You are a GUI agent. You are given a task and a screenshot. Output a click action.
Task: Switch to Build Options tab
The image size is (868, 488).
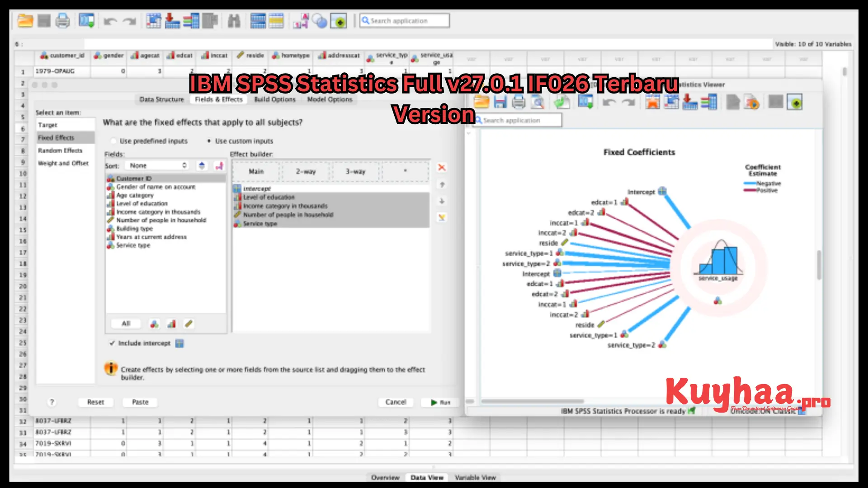click(x=275, y=99)
